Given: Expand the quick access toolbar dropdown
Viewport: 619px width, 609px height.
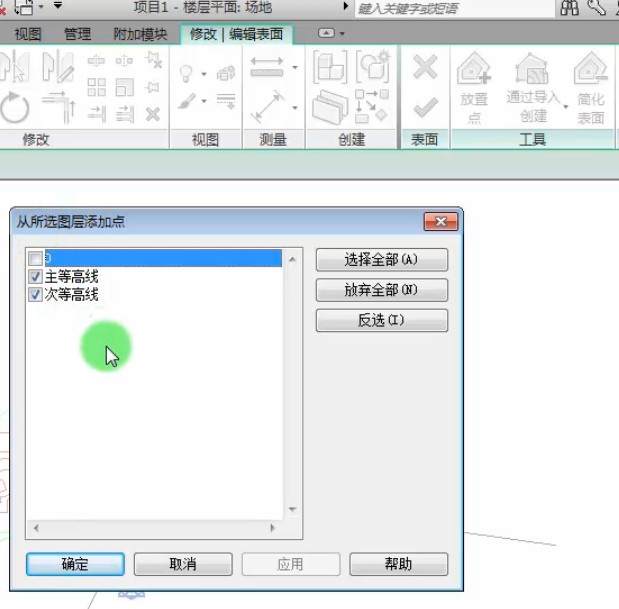Looking at the screenshot, I should pos(58,5).
